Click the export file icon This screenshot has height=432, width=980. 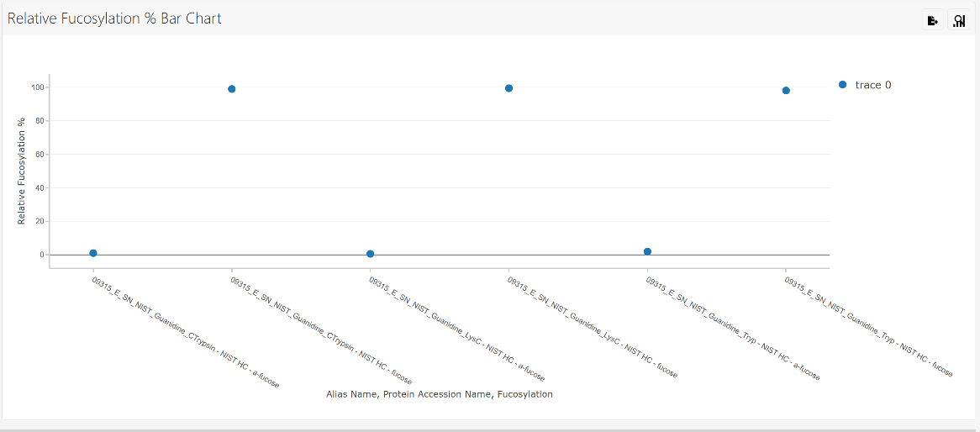coord(932,21)
